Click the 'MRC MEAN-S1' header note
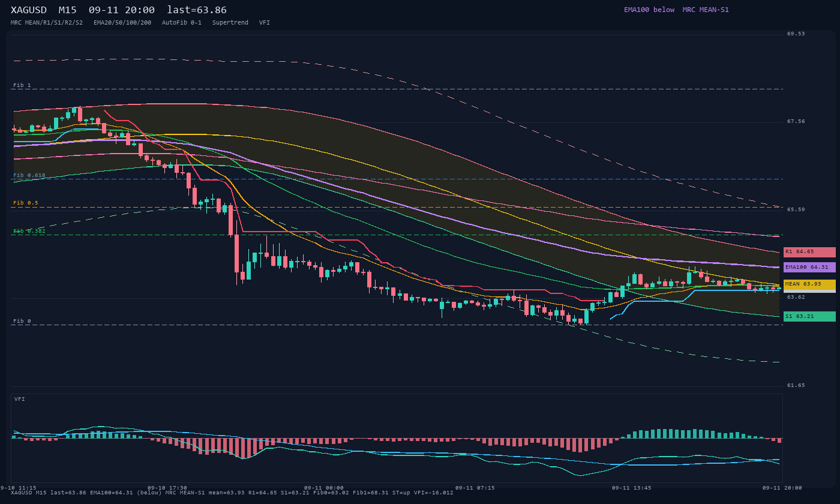This screenshot has width=840, height=504. tap(706, 10)
